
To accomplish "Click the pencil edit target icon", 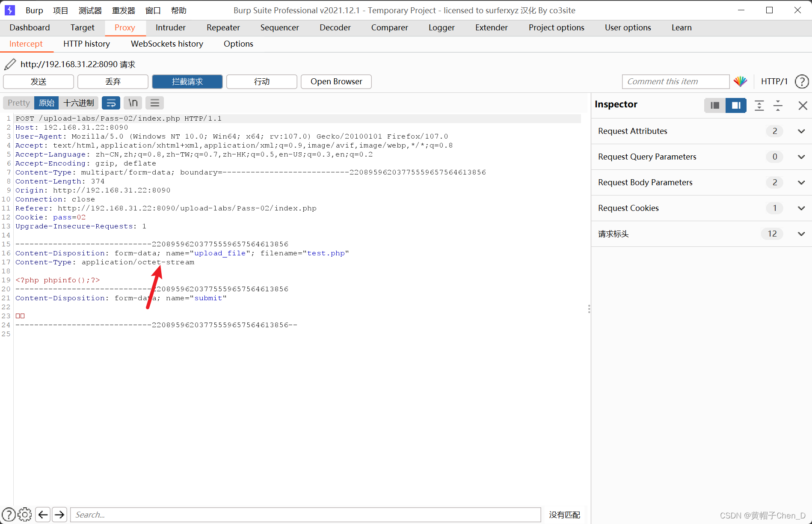I will coord(10,64).
